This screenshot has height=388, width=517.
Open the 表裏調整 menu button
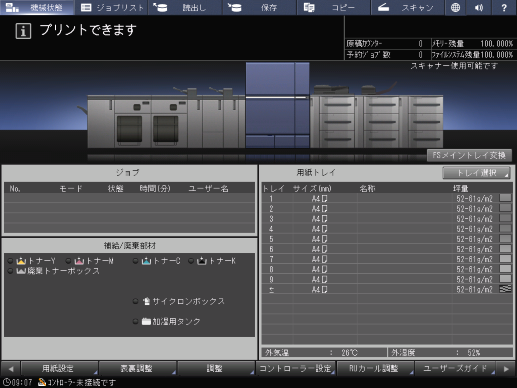coord(137,368)
